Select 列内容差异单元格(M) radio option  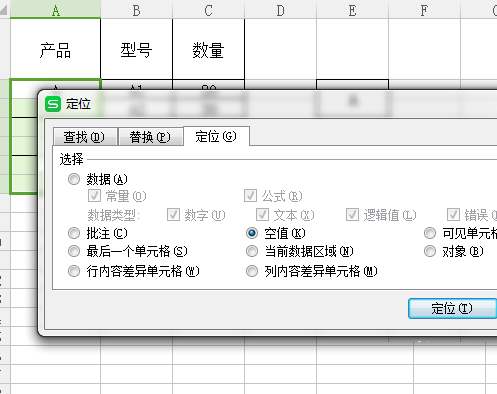pyautogui.click(x=252, y=271)
